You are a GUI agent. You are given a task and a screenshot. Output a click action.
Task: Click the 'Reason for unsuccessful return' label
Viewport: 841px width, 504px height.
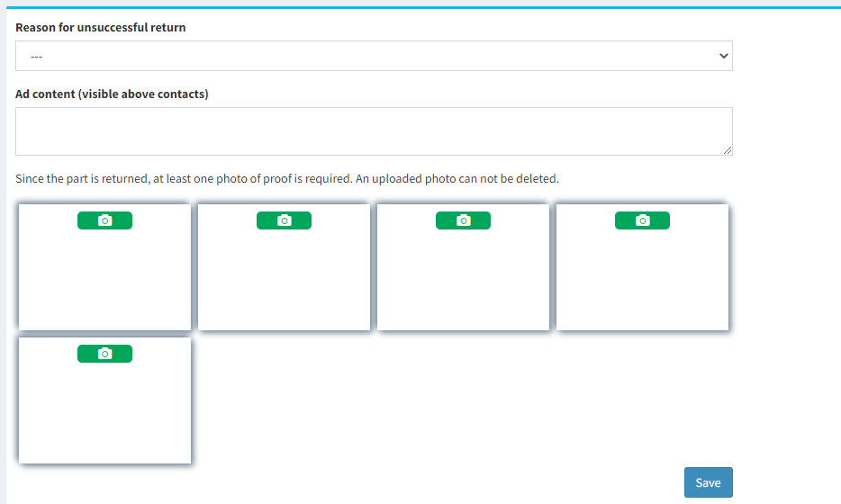pyautogui.click(x=101, y=27)
